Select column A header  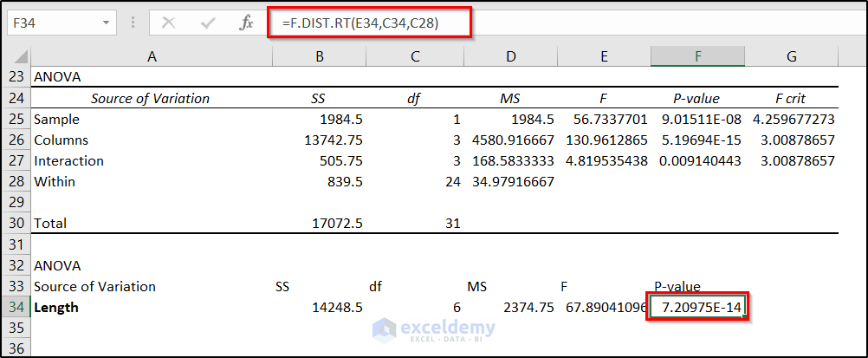click(152, 56)
